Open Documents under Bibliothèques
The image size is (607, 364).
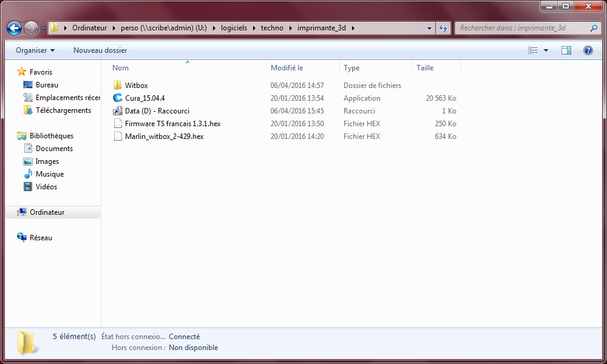(x=54, y=149)
